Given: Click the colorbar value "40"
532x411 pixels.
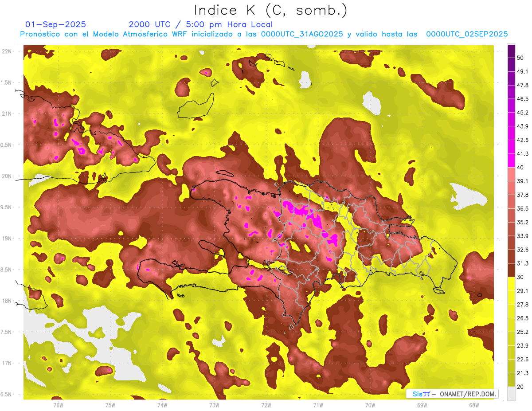Looking at the screenshot, I should pyautogui.click(x=520, y=168).
